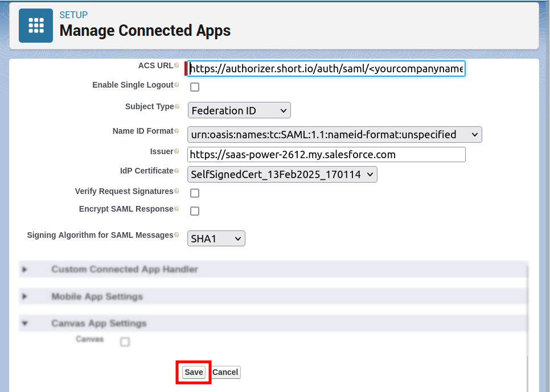Open the Subject Type dropdown
Image resolution: width=550 pixels, height=392 pixels.
tap(239, 110)
